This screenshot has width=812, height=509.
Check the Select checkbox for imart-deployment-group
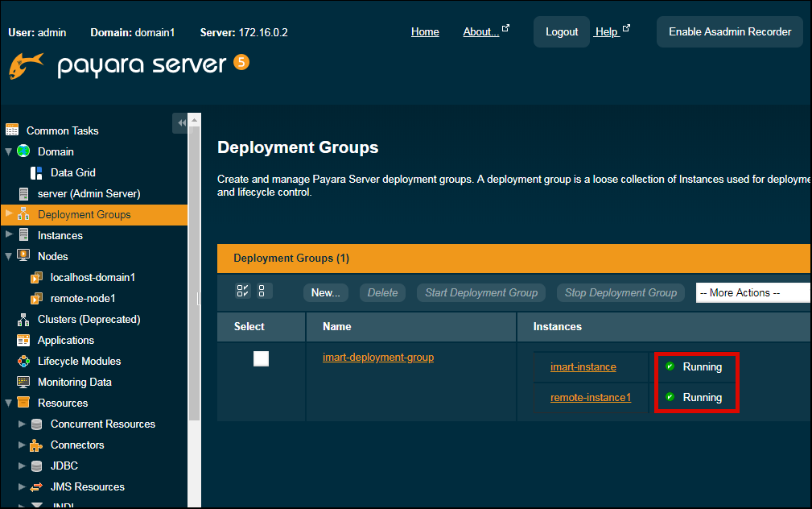tap(261, 358)
